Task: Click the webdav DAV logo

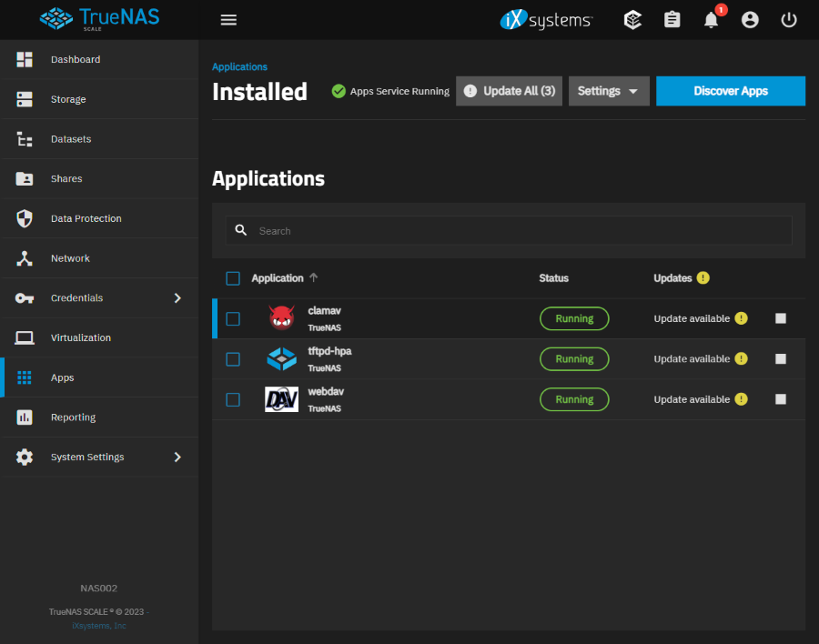Action: click(281, 399)
